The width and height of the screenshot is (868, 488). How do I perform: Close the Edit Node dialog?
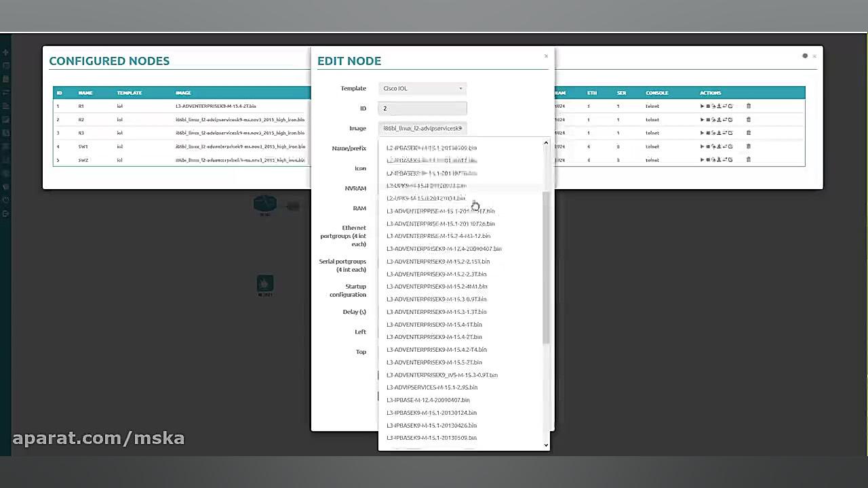(x=546, y=56)
